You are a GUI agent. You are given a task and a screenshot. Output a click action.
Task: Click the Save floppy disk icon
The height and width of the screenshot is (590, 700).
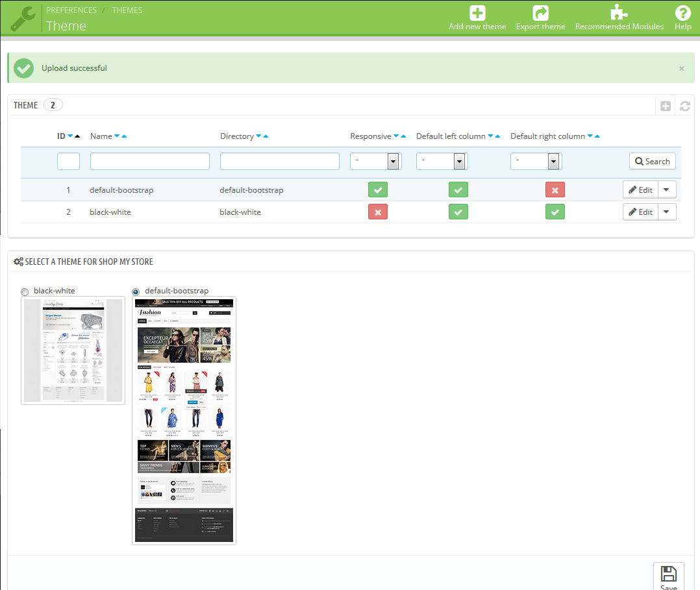[x=668, y=574]
